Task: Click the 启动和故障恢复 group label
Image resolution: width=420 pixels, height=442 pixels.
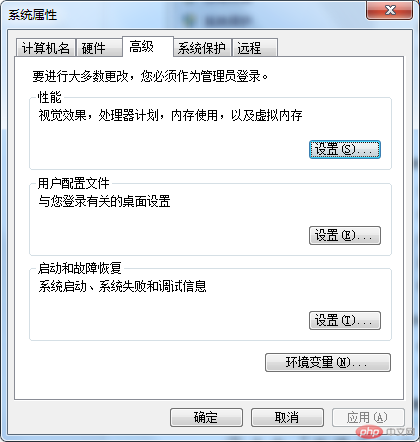Action: coord(79,268)
